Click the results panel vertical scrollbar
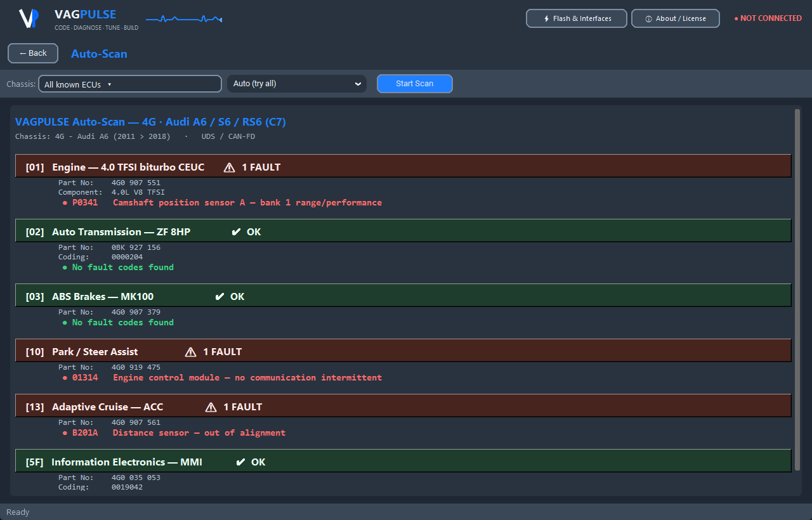 tap(797, 290)
